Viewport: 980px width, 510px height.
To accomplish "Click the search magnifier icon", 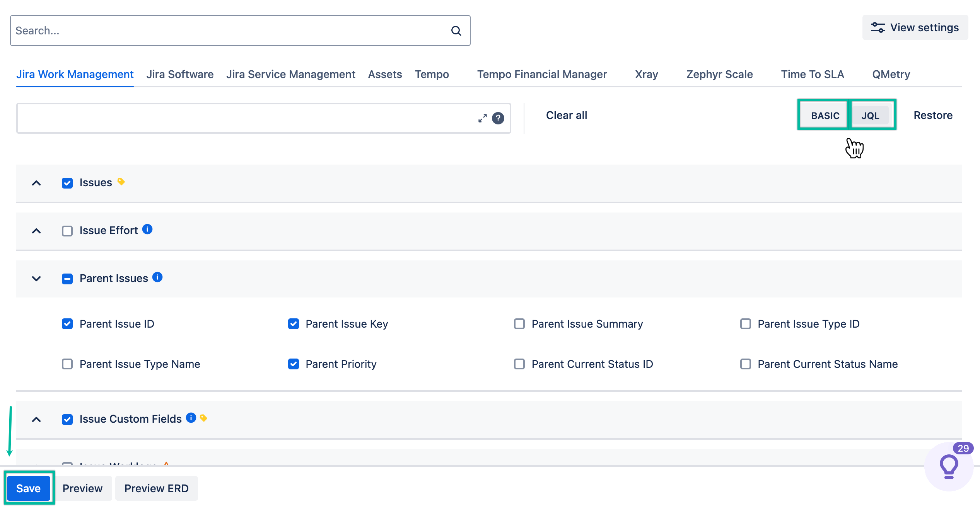I will [x=456, y=31].
